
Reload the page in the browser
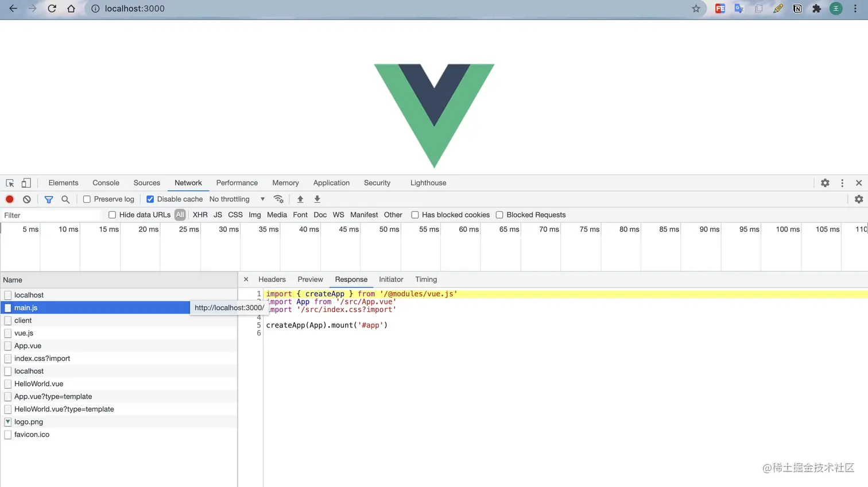[x=51, y=9]
